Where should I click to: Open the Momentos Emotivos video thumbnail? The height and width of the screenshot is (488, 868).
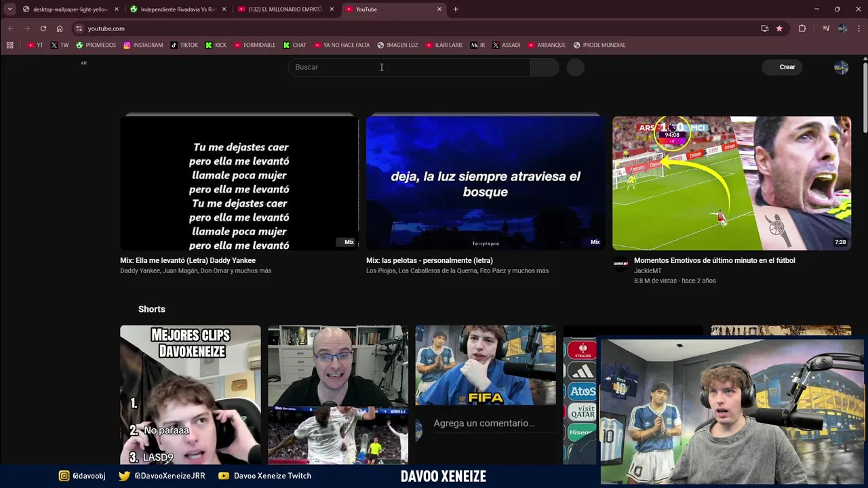click(x=732, y=183)
